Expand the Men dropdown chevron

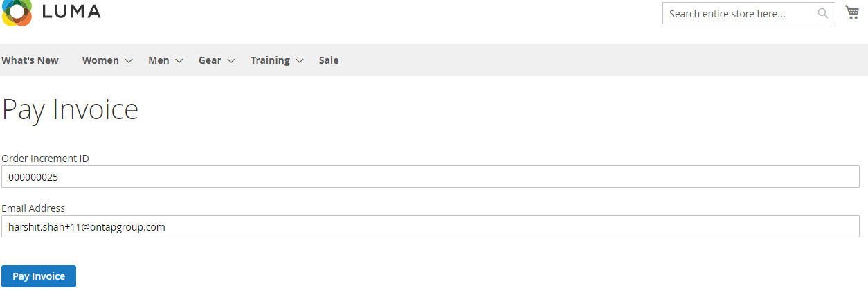click(179, 61)
